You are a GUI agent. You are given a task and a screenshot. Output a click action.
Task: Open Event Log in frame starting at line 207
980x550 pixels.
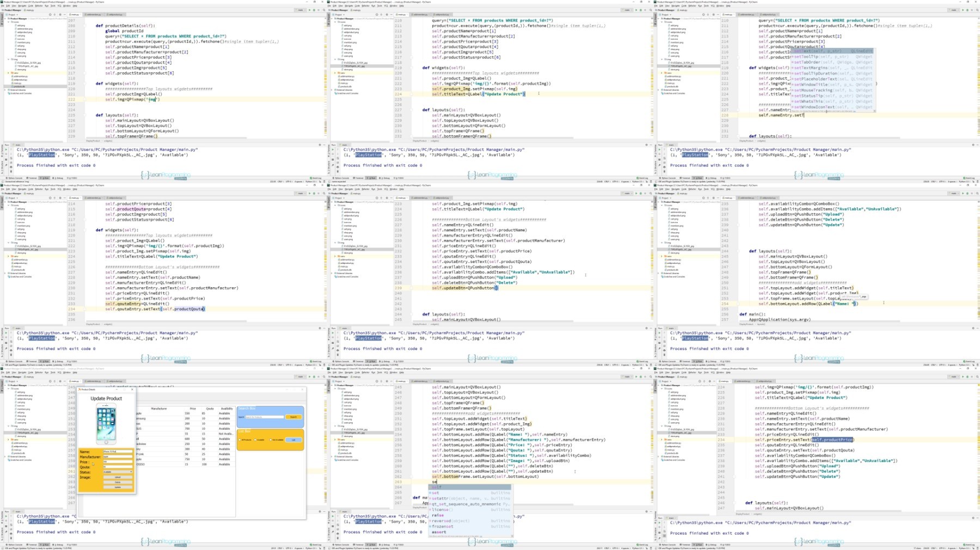316,178
